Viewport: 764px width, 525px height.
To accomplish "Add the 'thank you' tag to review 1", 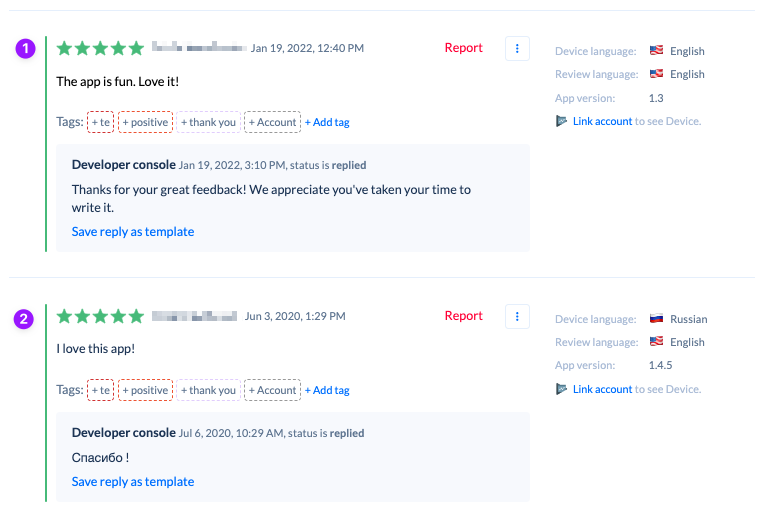I will pyautogui.click(x=208, y=122).
